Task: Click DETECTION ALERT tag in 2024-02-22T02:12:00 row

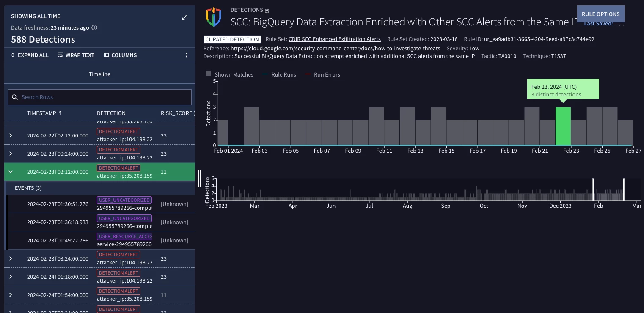Action: tap(118, 132)
